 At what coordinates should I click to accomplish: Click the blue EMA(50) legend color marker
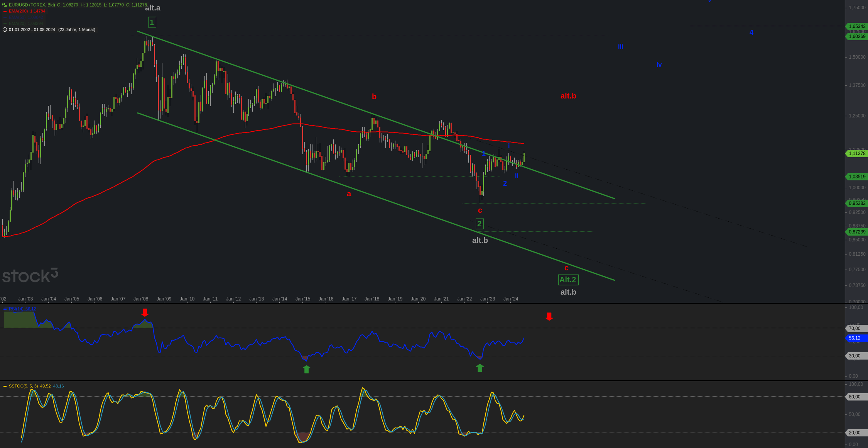click(x=5, y=17)
